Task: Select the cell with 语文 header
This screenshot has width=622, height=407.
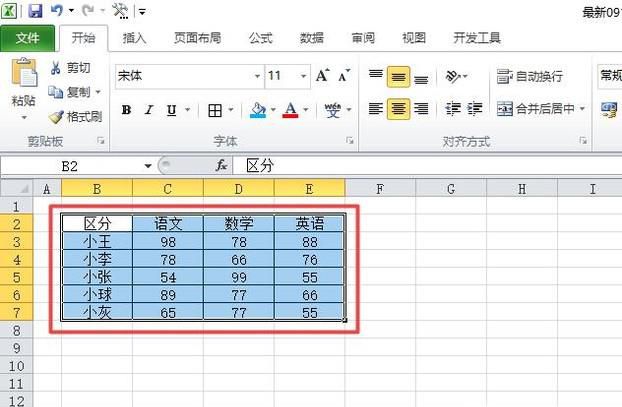Action: click(x=168, y=223)
